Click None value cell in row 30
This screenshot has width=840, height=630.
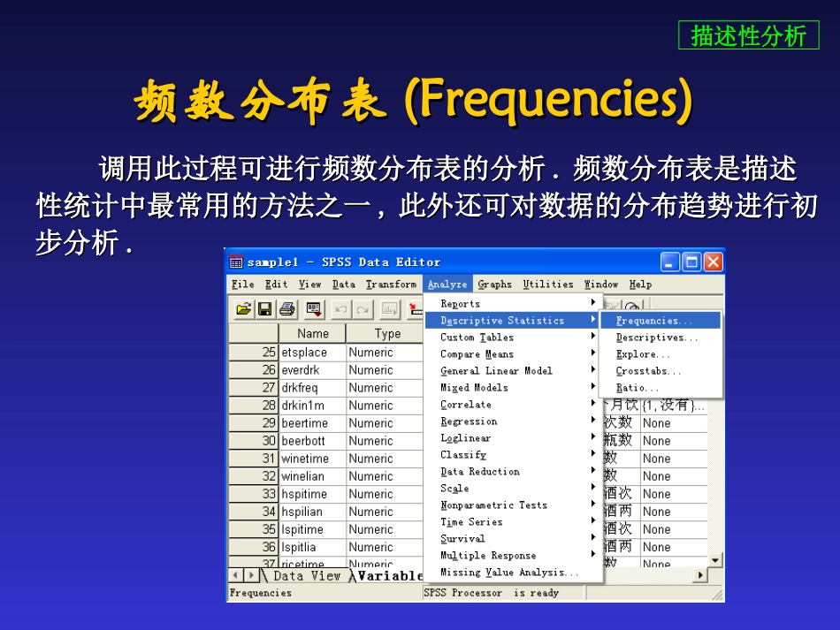coord(674,441)
